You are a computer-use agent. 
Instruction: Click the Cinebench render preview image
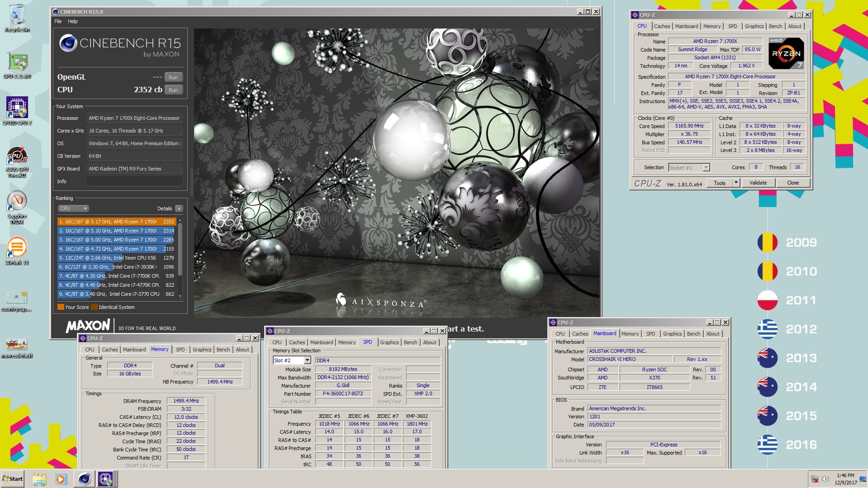click(x=397, y=173)
